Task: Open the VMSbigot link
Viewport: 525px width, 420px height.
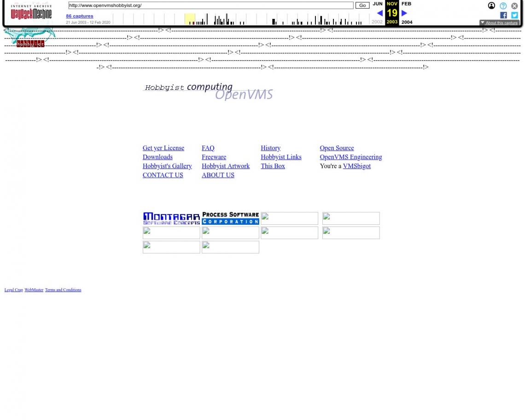Action: 356,166
